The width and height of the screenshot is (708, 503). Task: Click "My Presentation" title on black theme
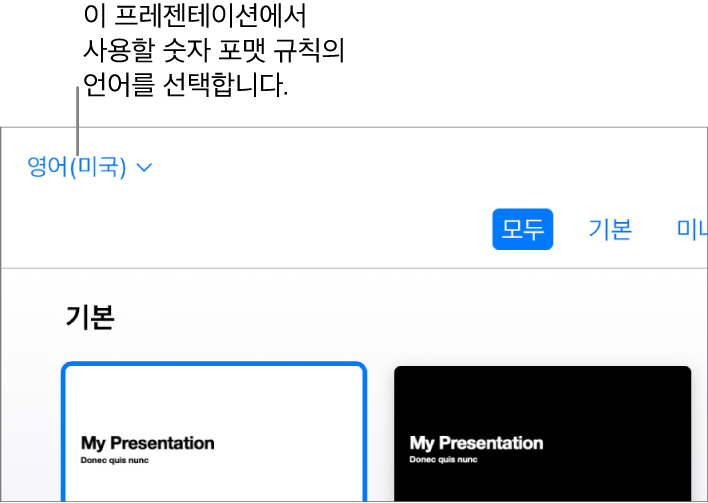point(476,443)
